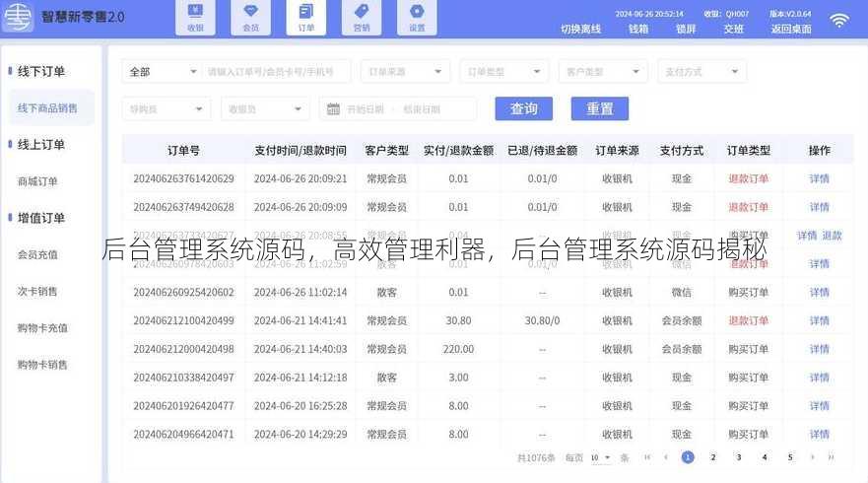Viewport: 868px width, 483px height.
Task: Select 购物卡销售 in sidebar
Action: tap(42, 364)
